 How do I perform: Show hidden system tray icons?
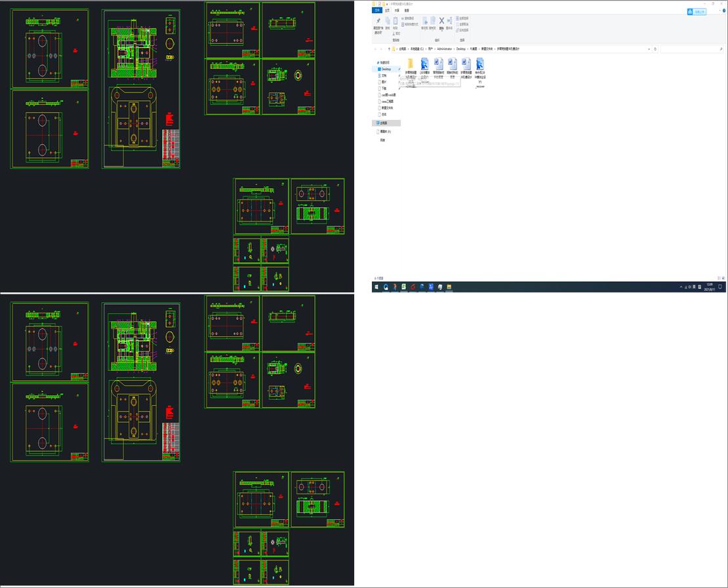coord(681,287)
